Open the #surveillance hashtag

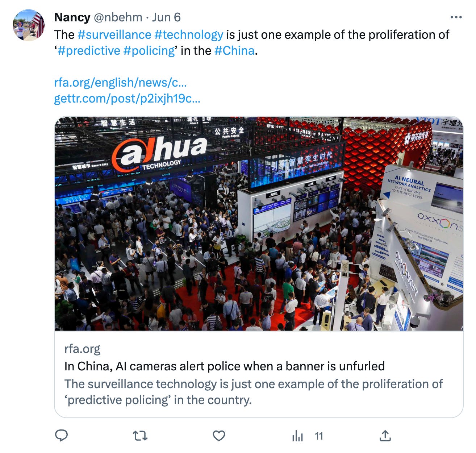point(114,34)
